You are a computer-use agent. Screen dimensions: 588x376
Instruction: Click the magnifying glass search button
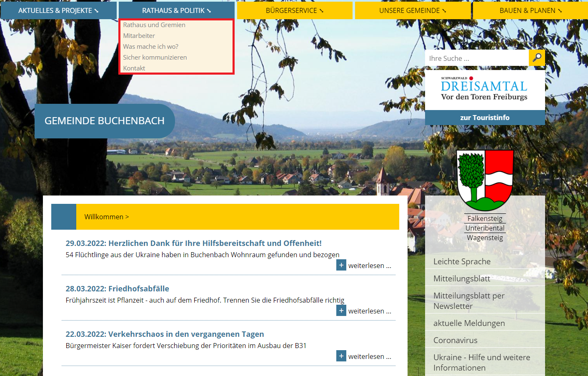[x=537, y=58]
